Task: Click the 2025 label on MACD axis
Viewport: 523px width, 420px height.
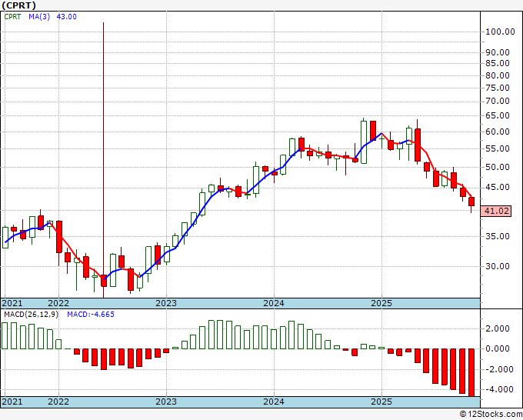Action: pyautogui.click(x=381, y=402)
